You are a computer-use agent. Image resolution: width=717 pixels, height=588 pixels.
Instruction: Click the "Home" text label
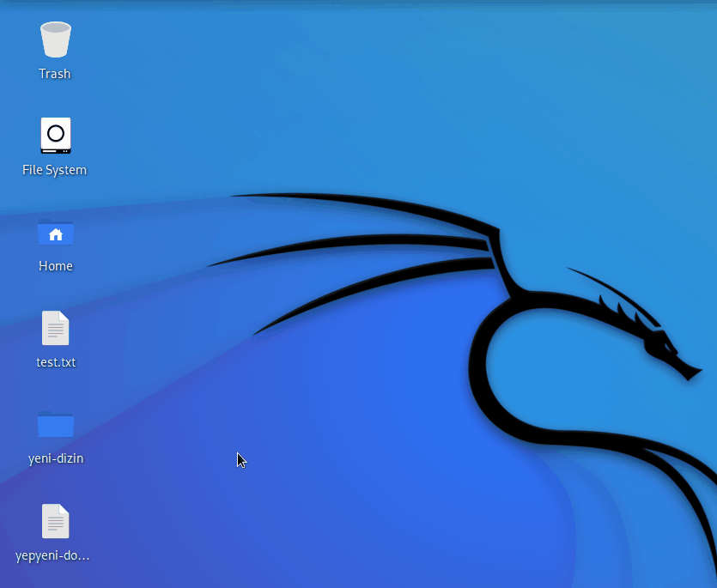(55, 265)
